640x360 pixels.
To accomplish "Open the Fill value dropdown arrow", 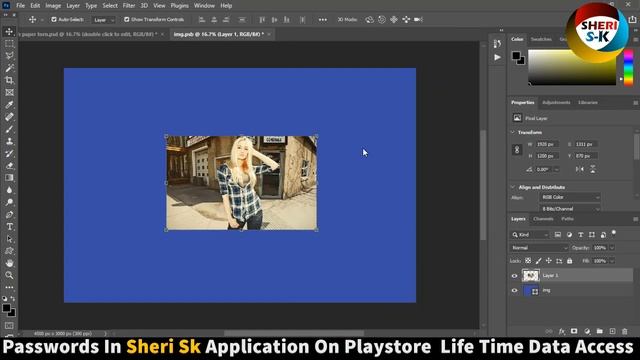I will [x=612, y=261].
